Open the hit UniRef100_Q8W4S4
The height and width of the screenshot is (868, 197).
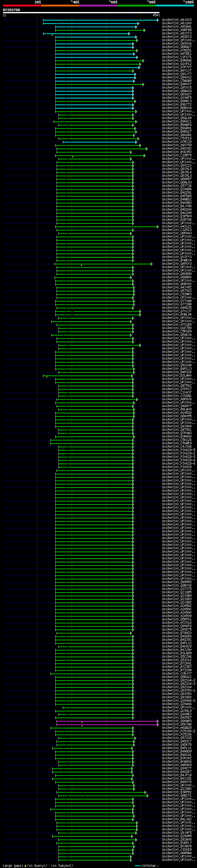[177, 91]
